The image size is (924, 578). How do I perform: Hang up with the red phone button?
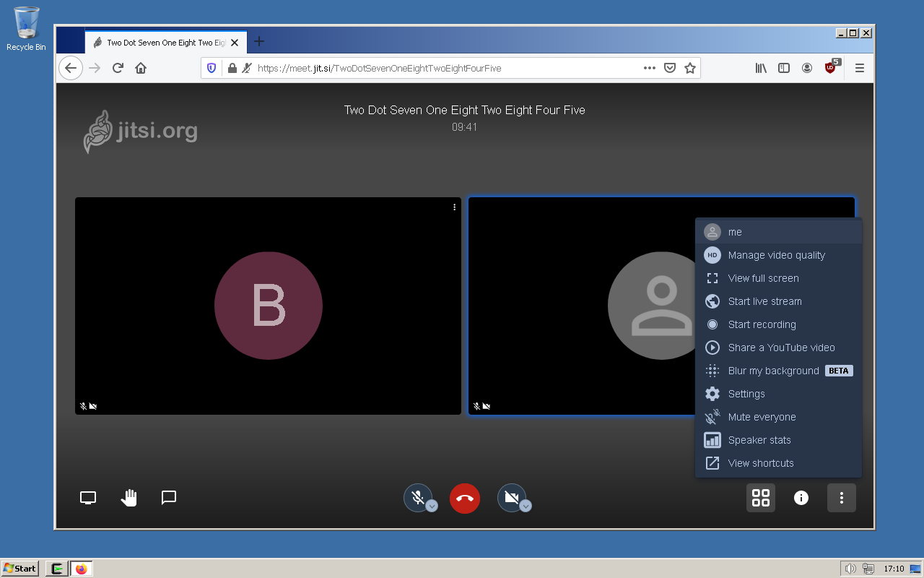pos(465,498)
